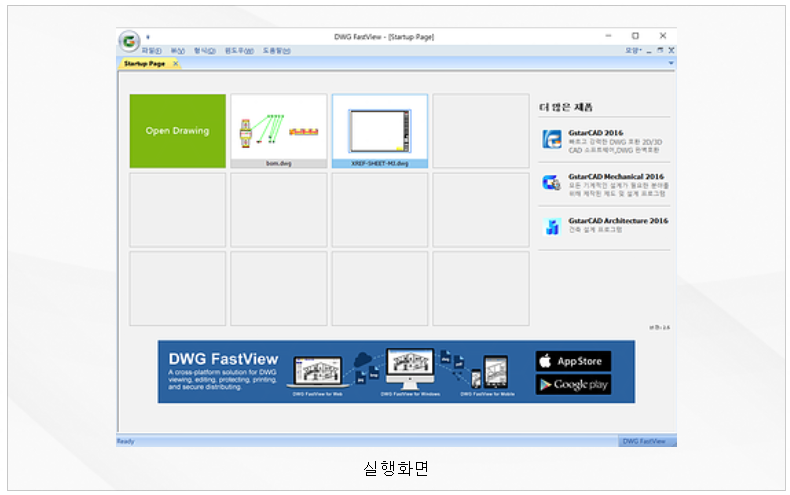The image size is (790, 495).
Task: Click the green Open Drawing tile
Action: point(177,131)
